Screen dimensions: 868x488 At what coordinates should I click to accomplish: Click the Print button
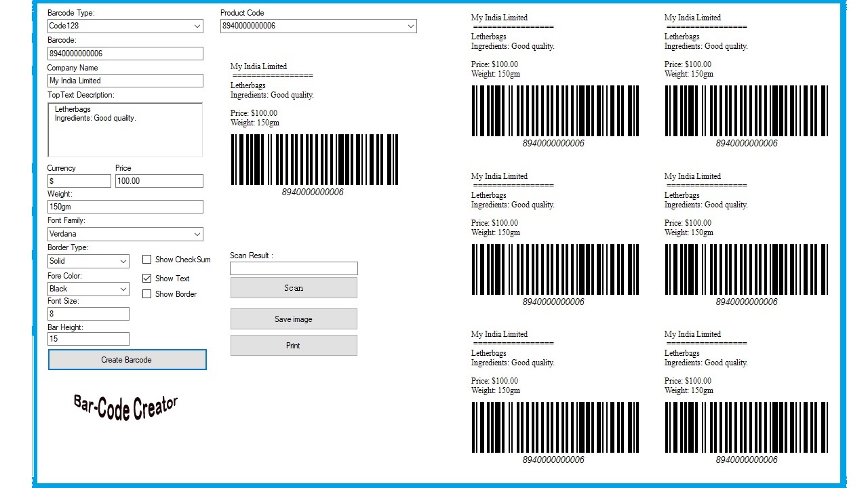(x=294, y=346)
